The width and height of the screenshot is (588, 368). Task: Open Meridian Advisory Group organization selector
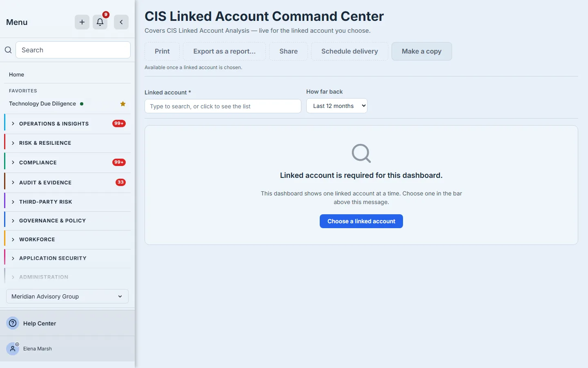(x=67, y=296)
